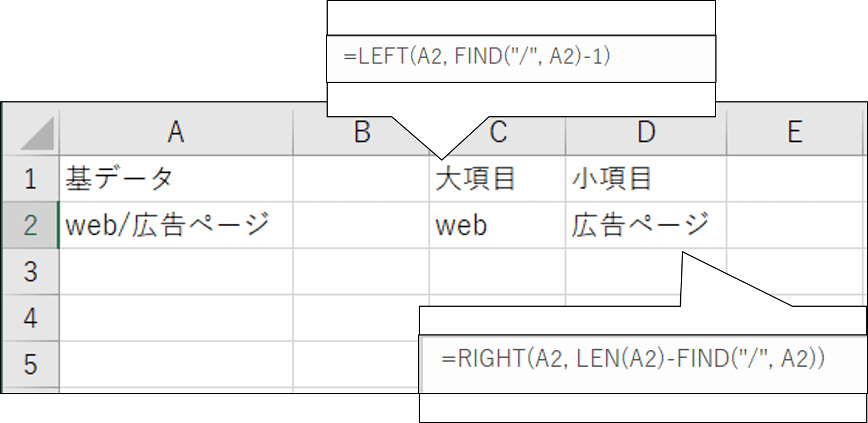The image size is (868, 423).
Task: Select column C header
Action: click(498, 132)
